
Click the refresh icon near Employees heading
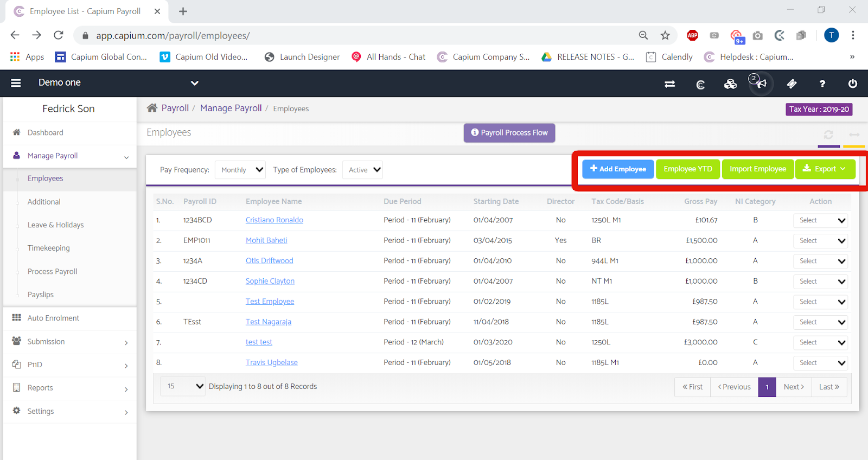[x=828, y=135]
